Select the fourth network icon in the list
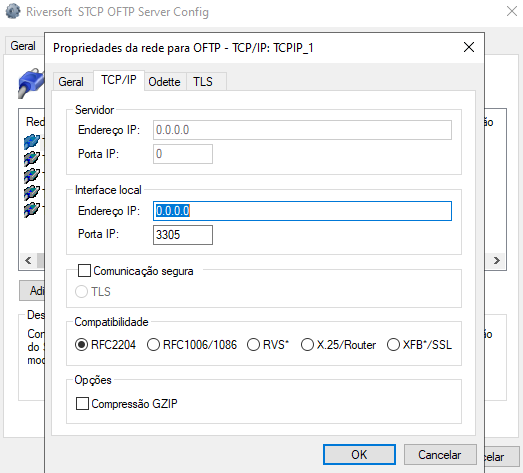This screenshot has width=523, height=473. (32, 192)
